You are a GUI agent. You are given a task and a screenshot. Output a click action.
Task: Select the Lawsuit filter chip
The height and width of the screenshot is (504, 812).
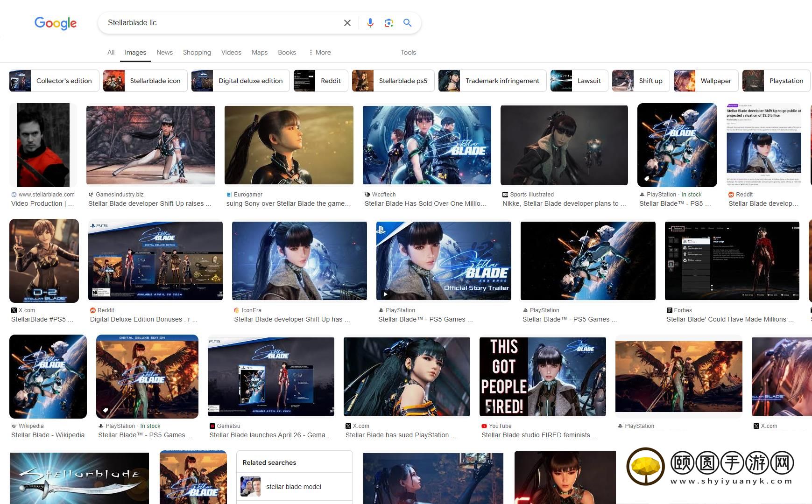pyautogui.click(x=579, y=81)
